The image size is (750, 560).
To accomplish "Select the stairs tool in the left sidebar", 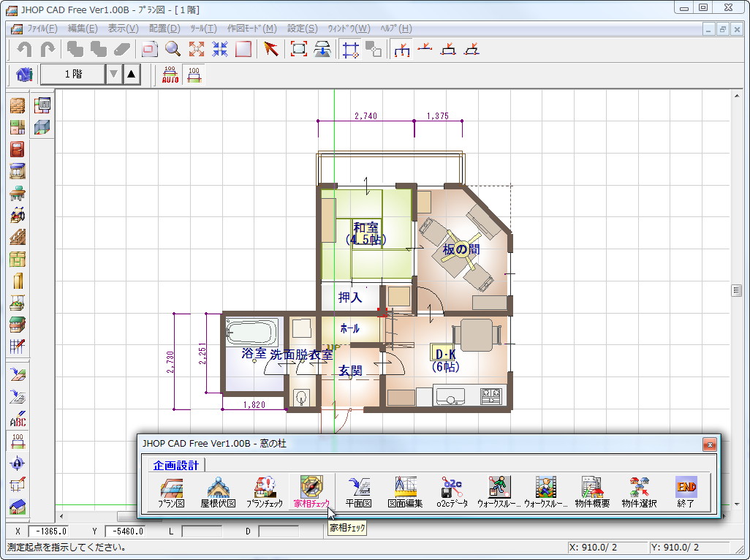I will [x=17, y=236].
